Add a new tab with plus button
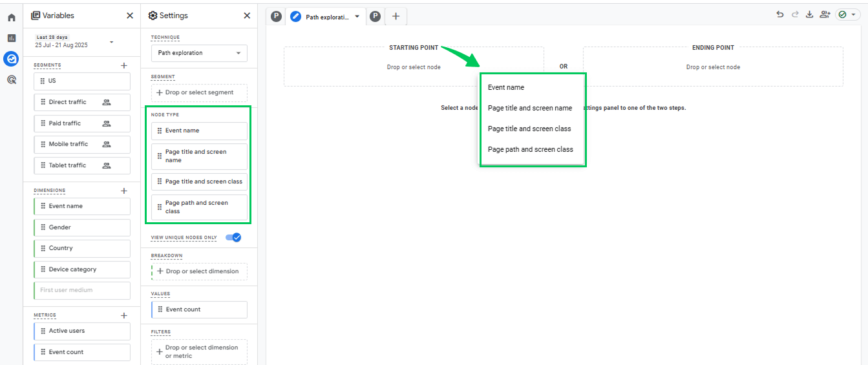 [396, 17]
